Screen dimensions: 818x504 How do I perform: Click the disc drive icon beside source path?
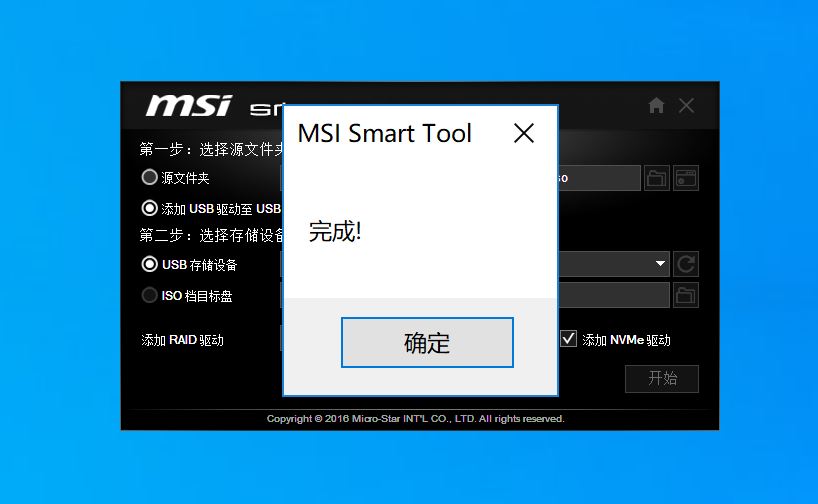[x=686, y=179]
